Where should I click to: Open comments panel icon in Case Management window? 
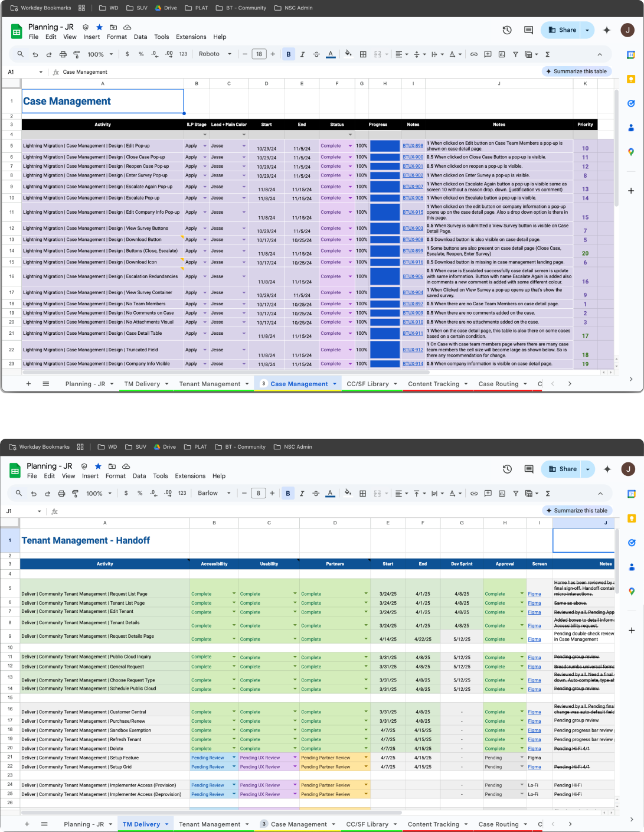point(528,30)
